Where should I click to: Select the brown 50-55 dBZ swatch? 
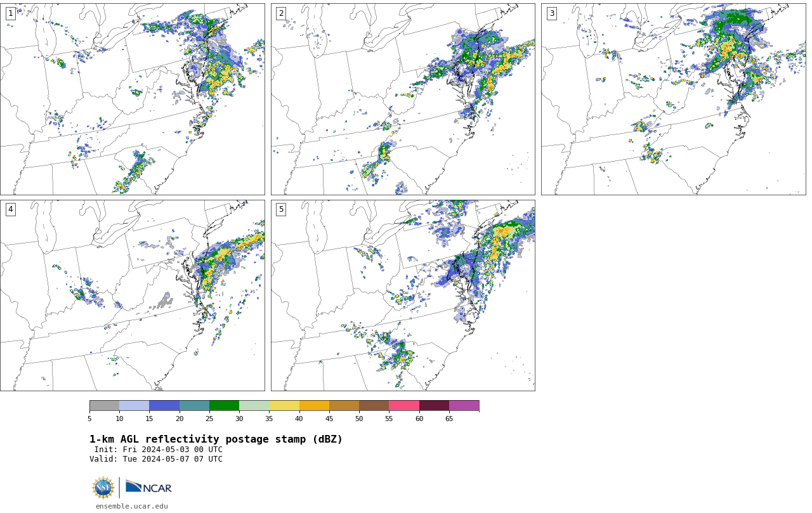pyautogui.click(x=374, y=406)
